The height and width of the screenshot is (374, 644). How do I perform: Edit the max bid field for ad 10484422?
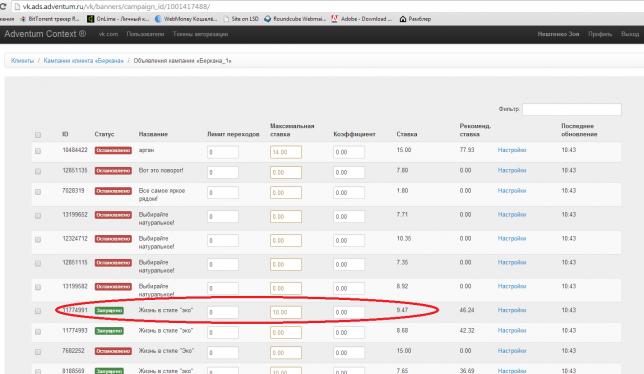tap(286, 152)
